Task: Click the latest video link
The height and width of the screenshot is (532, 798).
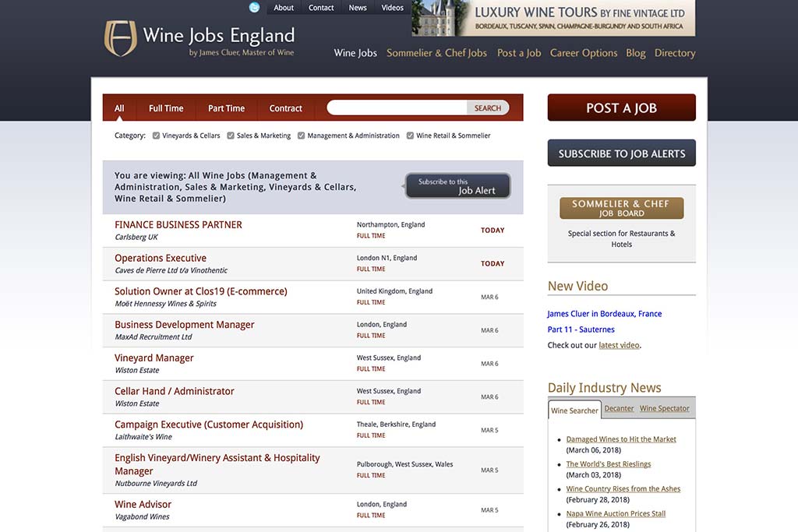Action: point(619,345)
